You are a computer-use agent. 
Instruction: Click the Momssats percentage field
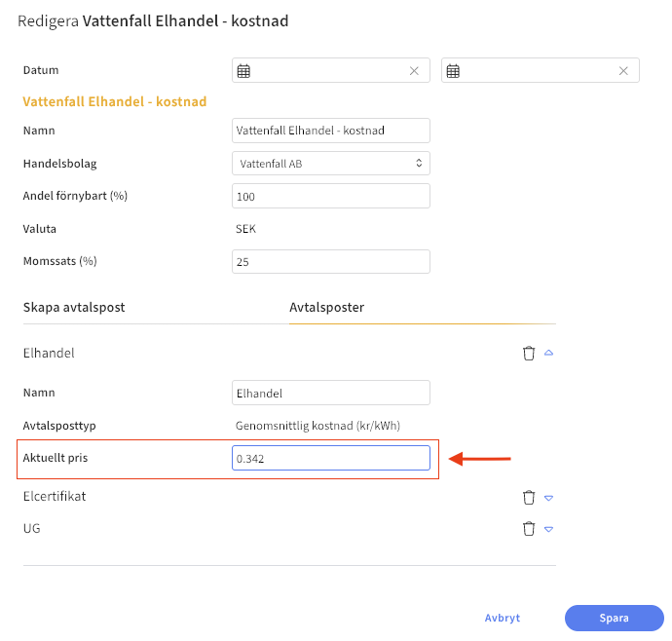pos(331,262)
